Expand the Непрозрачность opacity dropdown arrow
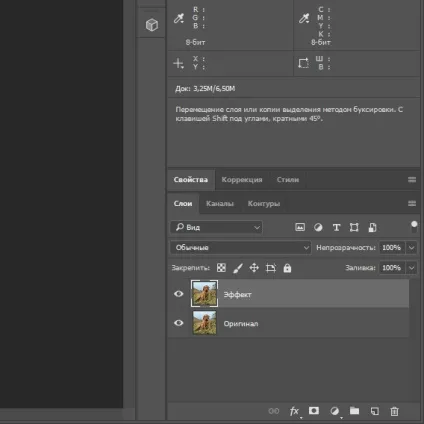Screen dimensions: 424x424 [412, 248]
